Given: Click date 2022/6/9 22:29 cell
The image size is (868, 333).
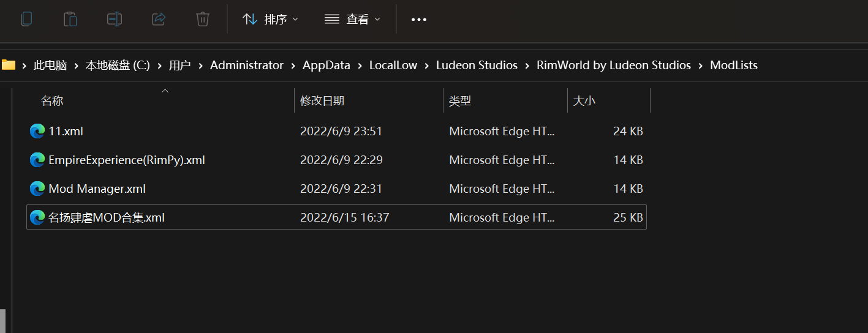Looking at the screenshot, I should coord(341,160).
